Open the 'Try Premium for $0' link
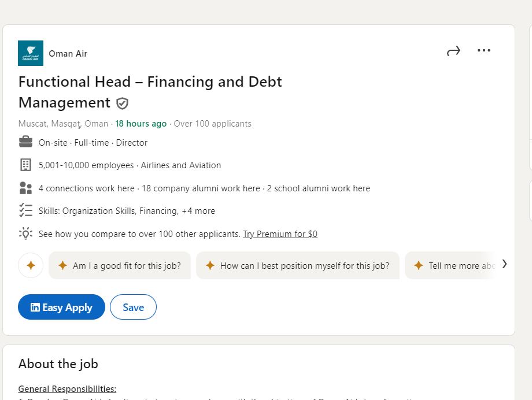 click(280, 234)
